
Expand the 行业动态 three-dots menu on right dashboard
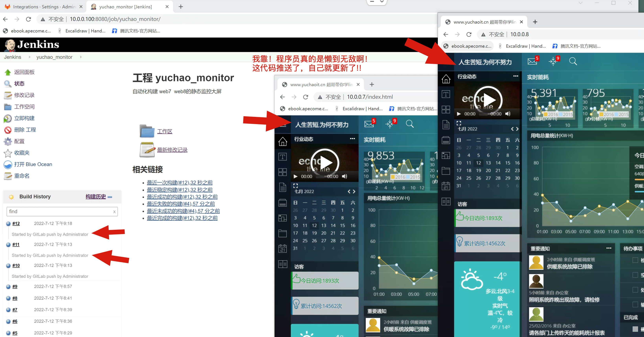coord(516,76)
